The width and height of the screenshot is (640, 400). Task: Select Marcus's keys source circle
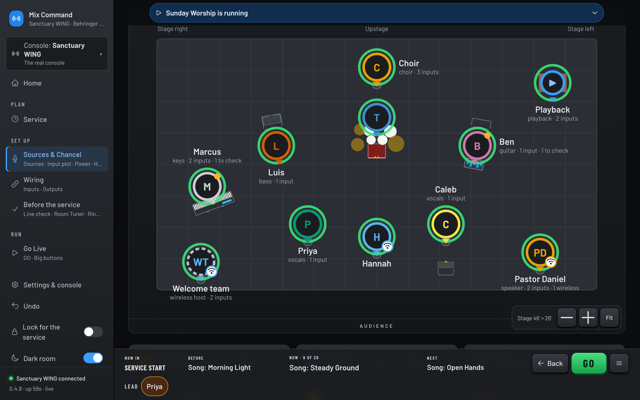pyautogui.click(x=207, y=187)
